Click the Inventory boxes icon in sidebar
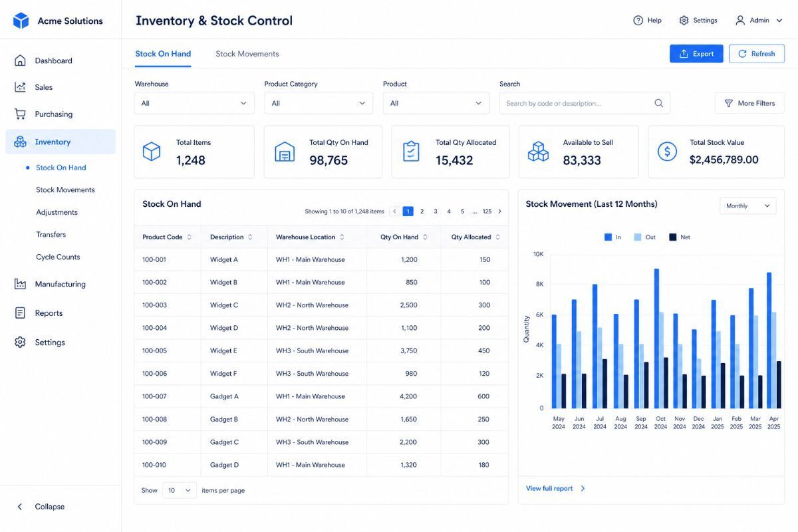The image size is (798, 532). [x=21, y=142]
